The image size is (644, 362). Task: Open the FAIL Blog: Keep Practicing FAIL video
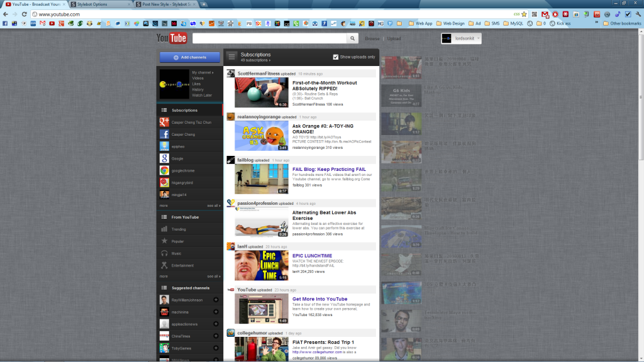[329, 169]
